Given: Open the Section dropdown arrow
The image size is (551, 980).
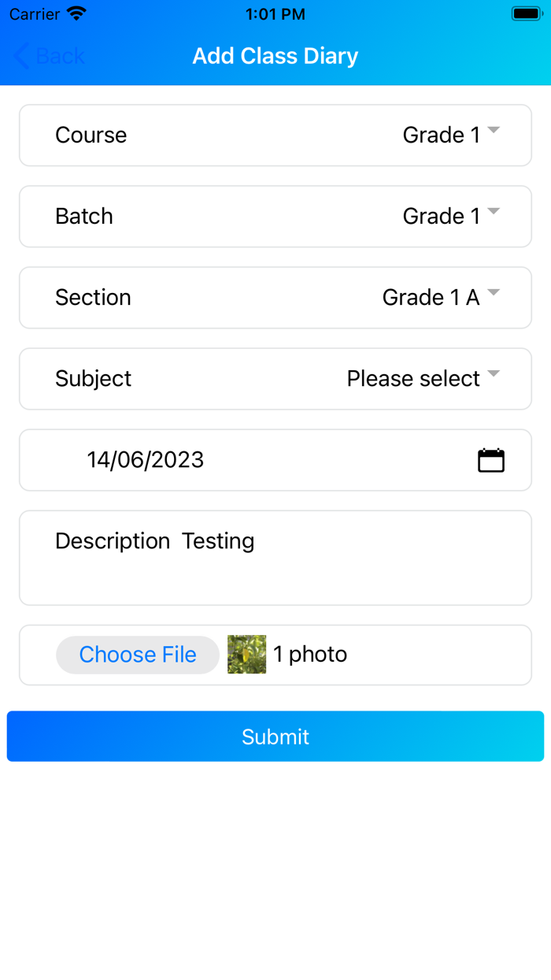Looking at the screenshot, I should (x=494, y=293).
